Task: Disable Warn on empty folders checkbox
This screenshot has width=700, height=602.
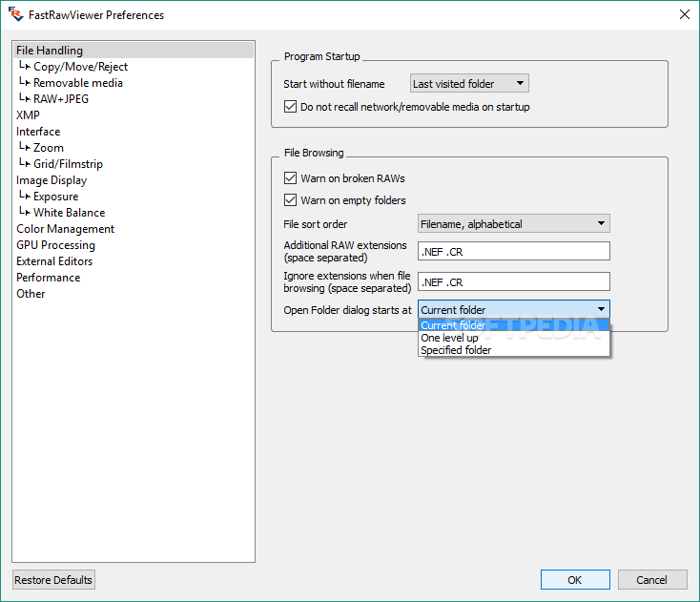Action: pos(290,199)
